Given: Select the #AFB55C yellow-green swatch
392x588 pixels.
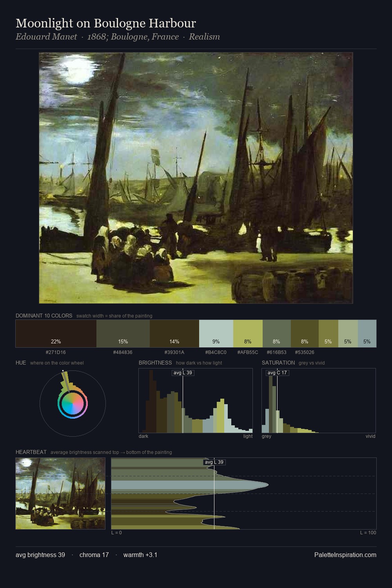Looking at the screenshot, I should [248, 334].
